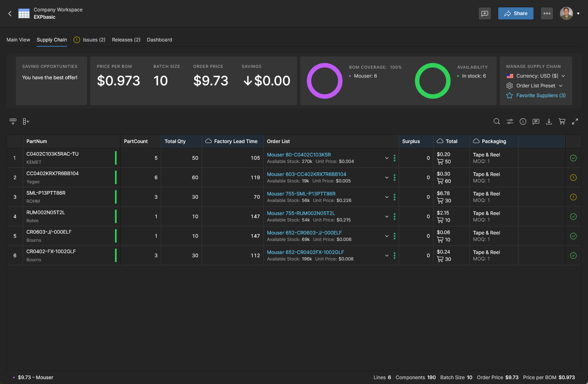Click the green three-dot menu for RUM002N05T2L row
Viewport: 588px width, 384px height.
pos(395,217)
